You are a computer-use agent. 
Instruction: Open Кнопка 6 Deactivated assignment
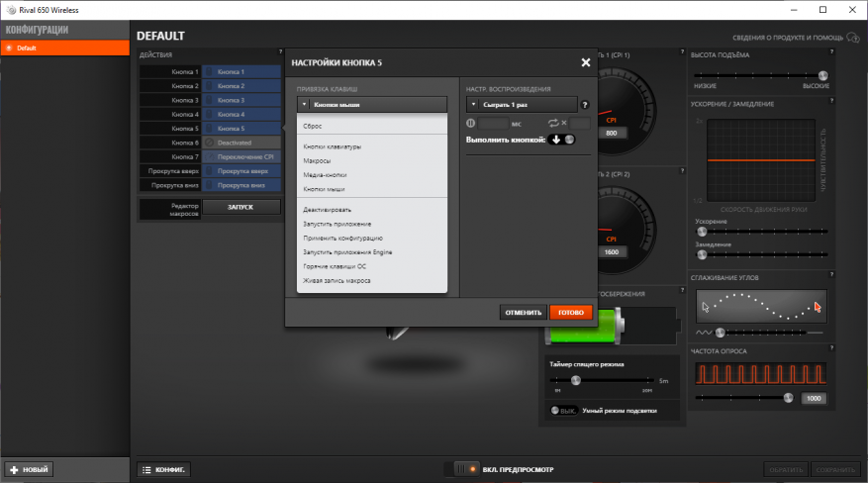(241, 143)
